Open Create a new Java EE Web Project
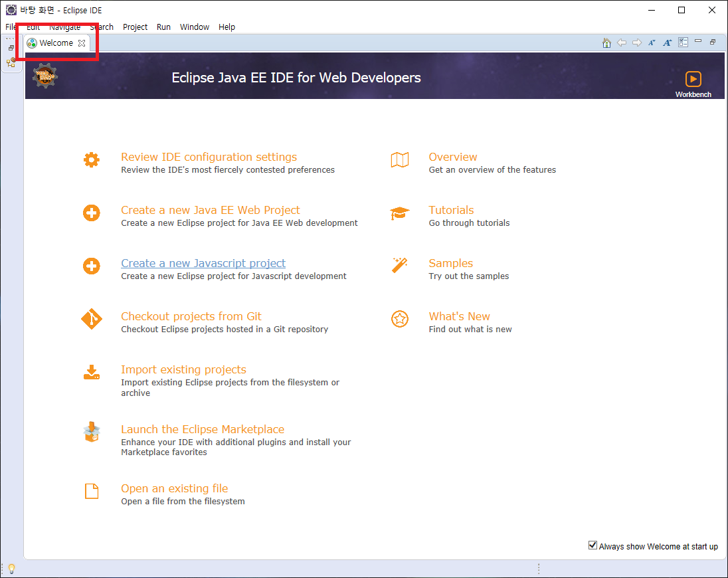The image size is (728, 578). coord(211,211)
